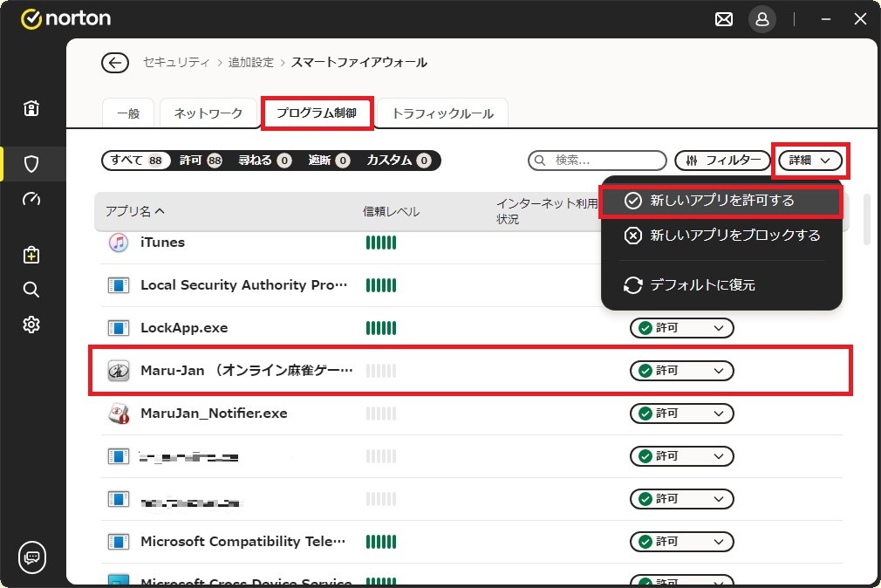Open the 許可 dropdown for Microsoft Compatibility Telemetry

[x=681, y=542]
